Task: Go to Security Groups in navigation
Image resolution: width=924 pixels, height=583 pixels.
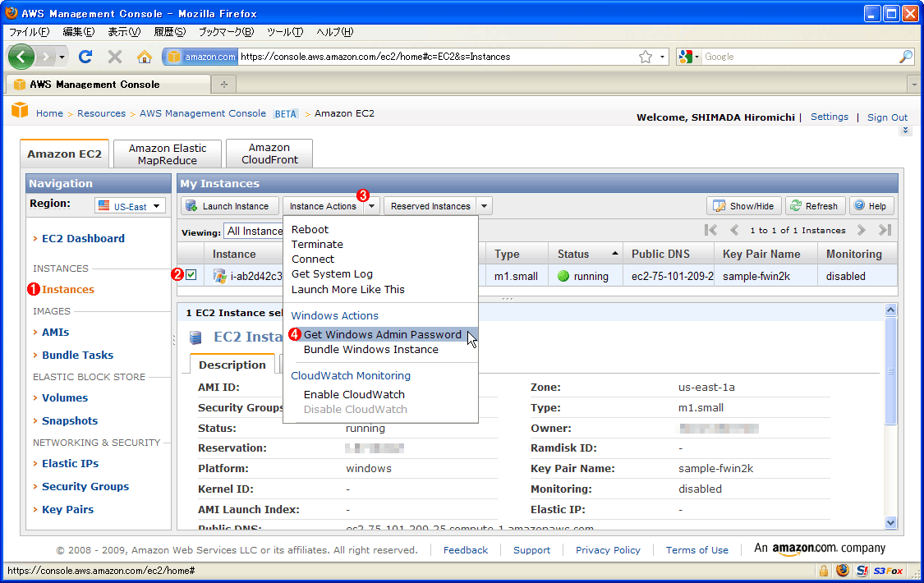Action: pyautogui.click(x=85, y=486)
